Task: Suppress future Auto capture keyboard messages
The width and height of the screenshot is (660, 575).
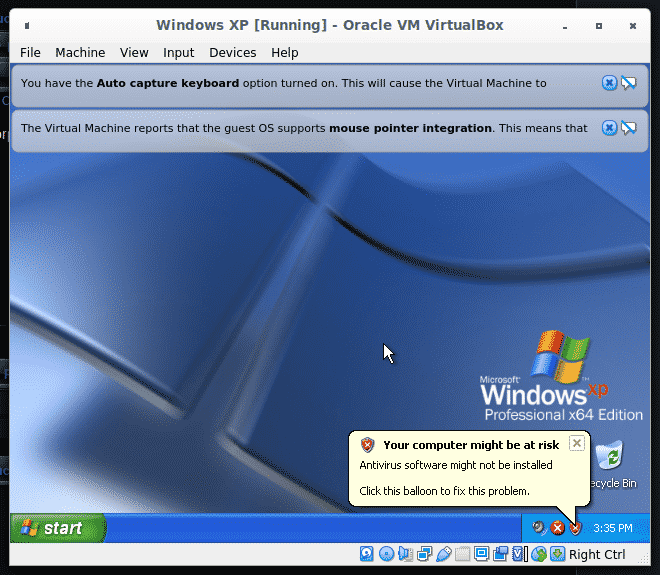Action: point(629,83)
